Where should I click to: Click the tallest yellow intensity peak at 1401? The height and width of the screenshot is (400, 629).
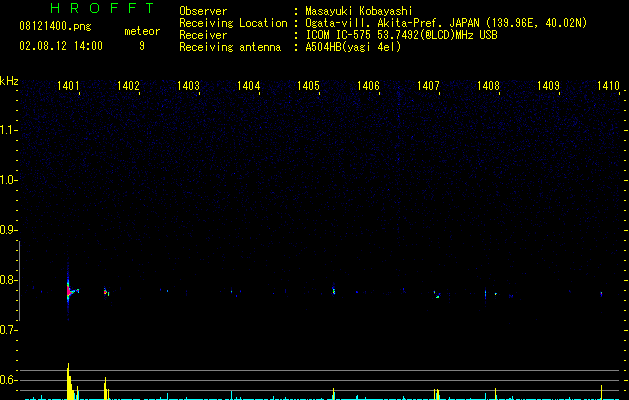point(69,381)
